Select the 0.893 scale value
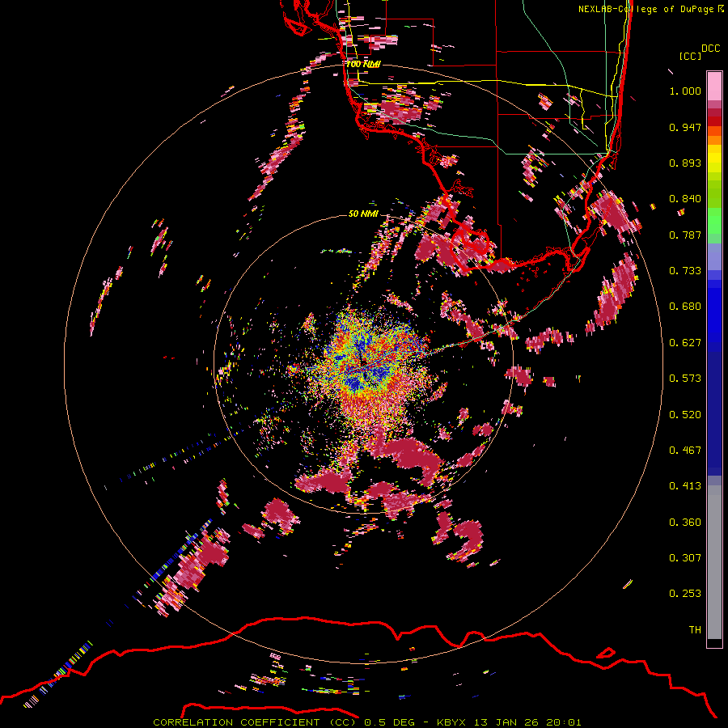The height and width of the screenshot is (728, 728). click(x=685, y=163)
